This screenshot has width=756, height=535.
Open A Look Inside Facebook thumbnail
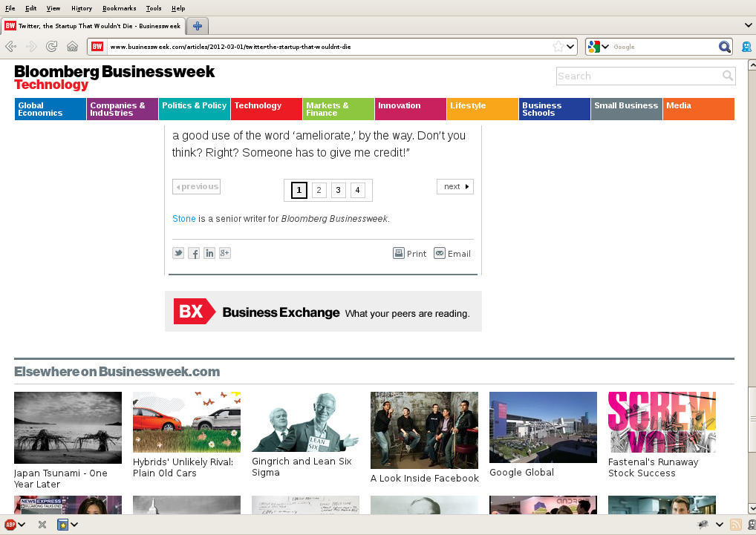coord(424,430)
